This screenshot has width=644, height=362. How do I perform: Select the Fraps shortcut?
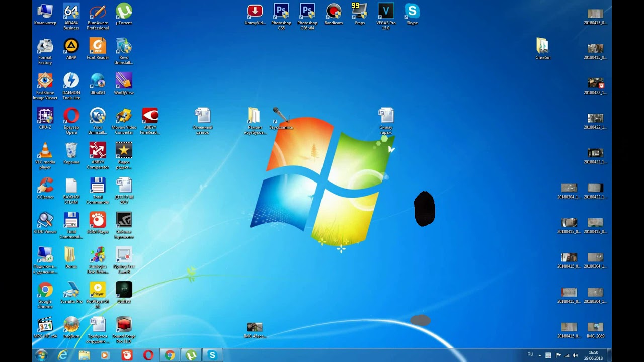point(360,15)
